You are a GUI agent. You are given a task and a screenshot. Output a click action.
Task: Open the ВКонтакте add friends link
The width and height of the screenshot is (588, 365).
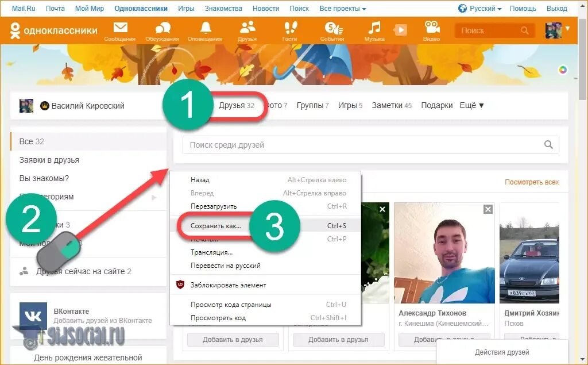coord(102,321)
